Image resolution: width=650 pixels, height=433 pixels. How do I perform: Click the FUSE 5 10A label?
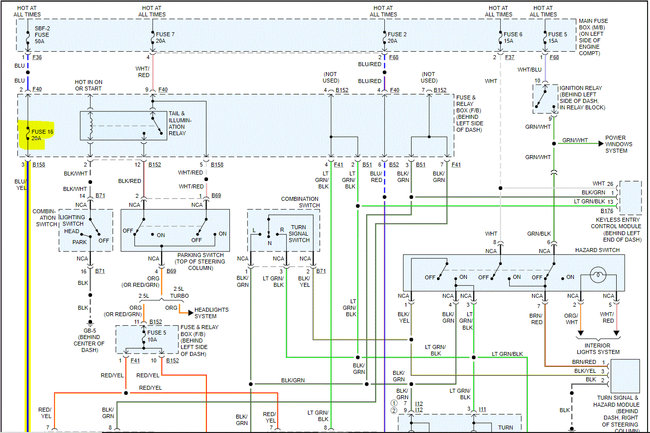pyautogui.click(x=156, y=336)
